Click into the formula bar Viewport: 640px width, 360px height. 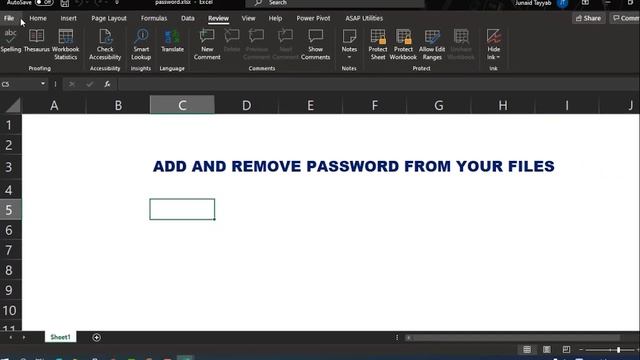pyautogui.click(x=378, y=84)
